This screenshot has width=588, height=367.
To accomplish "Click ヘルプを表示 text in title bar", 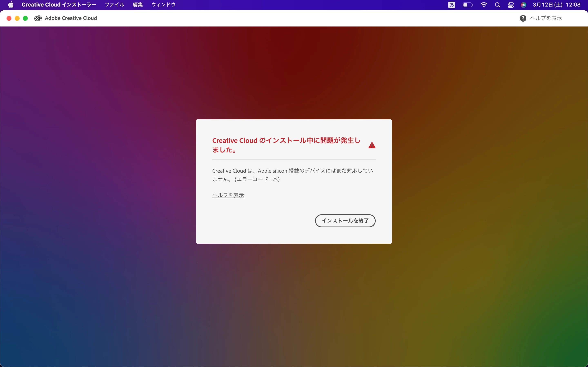I will coord(546,18).
